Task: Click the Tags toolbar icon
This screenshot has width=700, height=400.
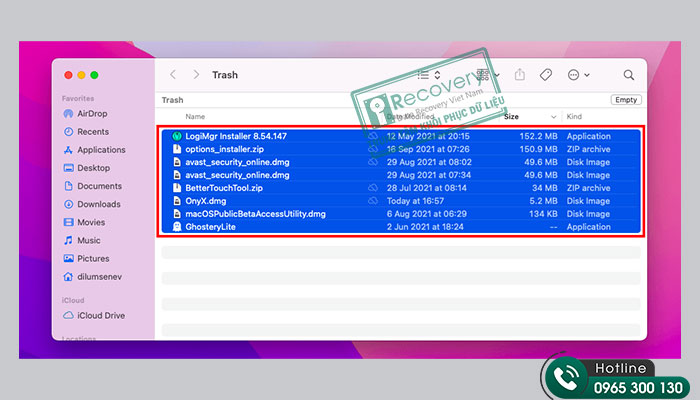Action: click(546, 75)
